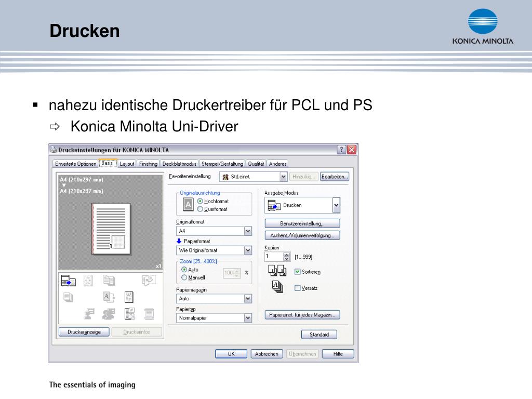Viewport: 532px width, 399px height.
Task: Select the Querformat orientation radio button
Action: pos(200,209)
